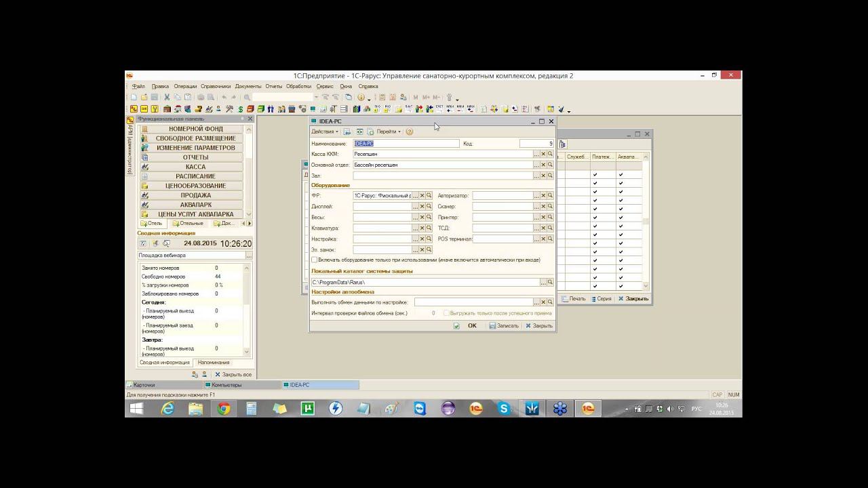The height and width of the screenshot is (488, 868).
Task: Click the Наименование input field
Action: [x=406, y=144]
